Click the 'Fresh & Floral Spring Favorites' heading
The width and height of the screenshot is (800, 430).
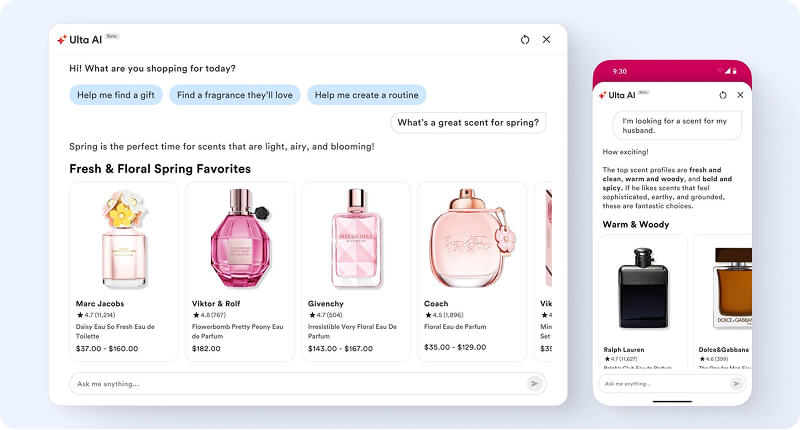click(x=160, y=169)
